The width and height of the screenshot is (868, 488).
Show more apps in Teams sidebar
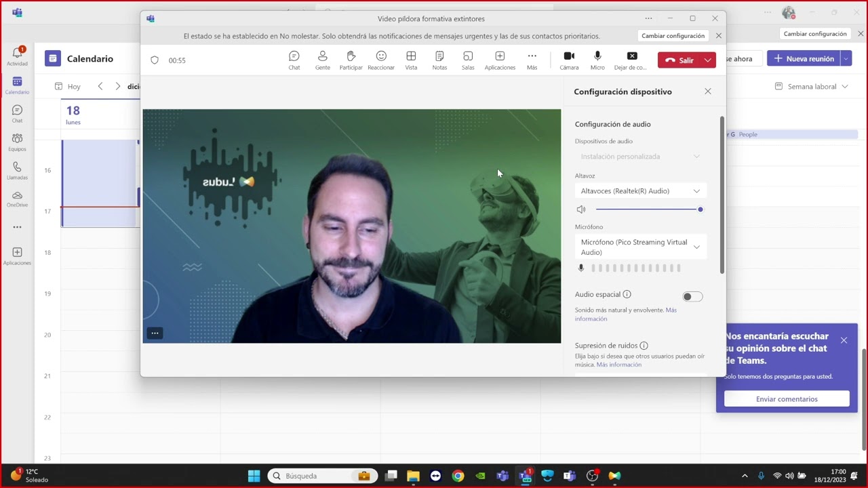[17, 227]
